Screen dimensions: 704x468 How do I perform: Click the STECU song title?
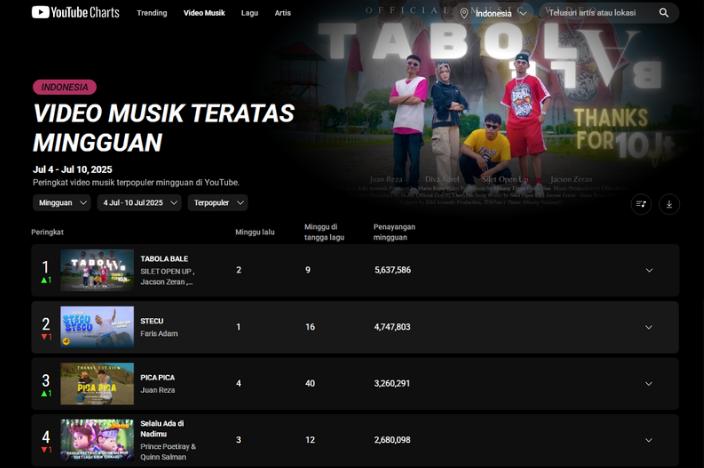(x=152, y=321)
